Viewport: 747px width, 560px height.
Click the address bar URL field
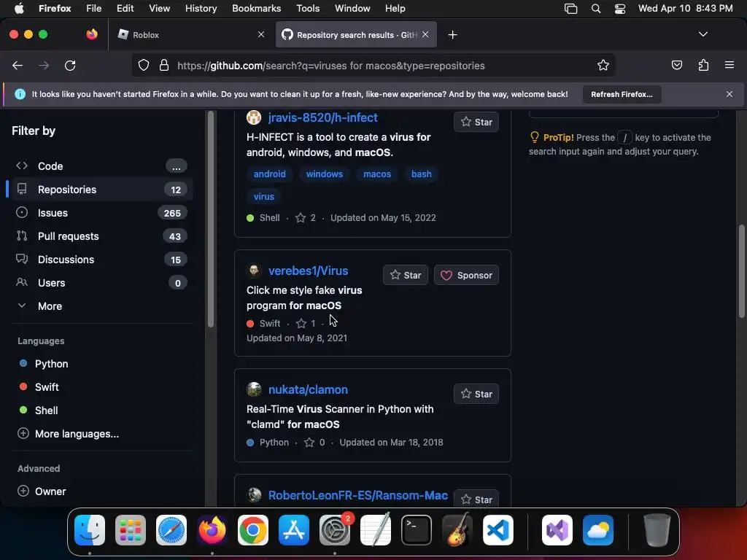pos(373,66)
